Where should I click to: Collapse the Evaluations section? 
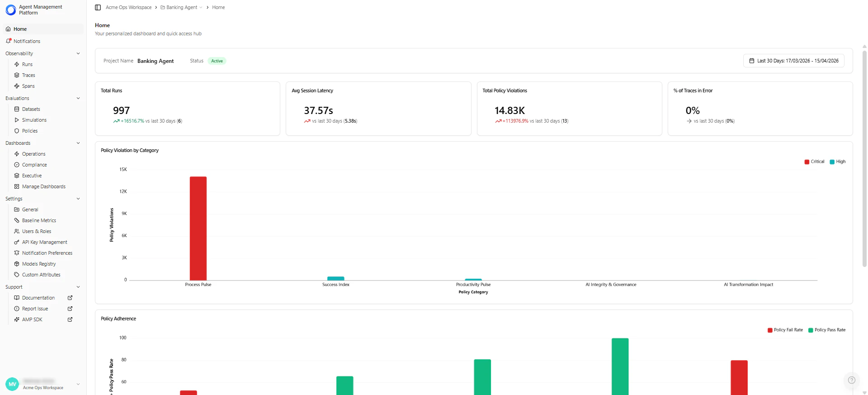[78, 98]
